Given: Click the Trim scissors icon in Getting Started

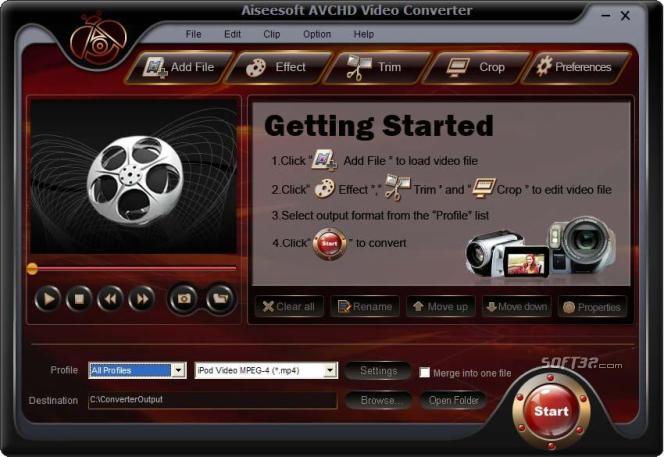Looking at the screenshot, I should 396,187.
